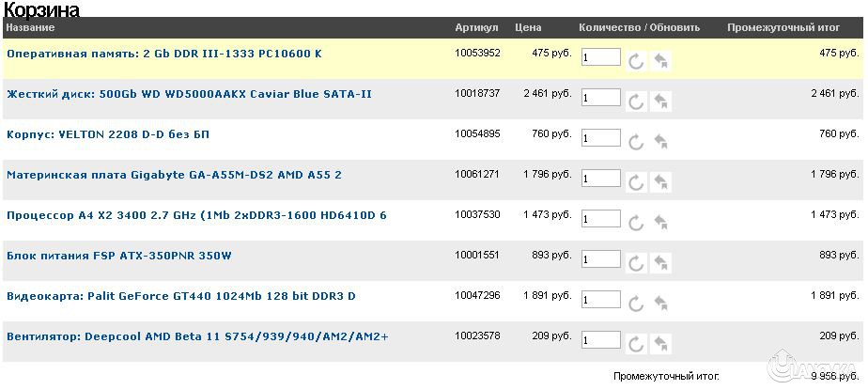868x390 pixels.
Task: Select article number 10061271
Action: [x=477, y=175]
